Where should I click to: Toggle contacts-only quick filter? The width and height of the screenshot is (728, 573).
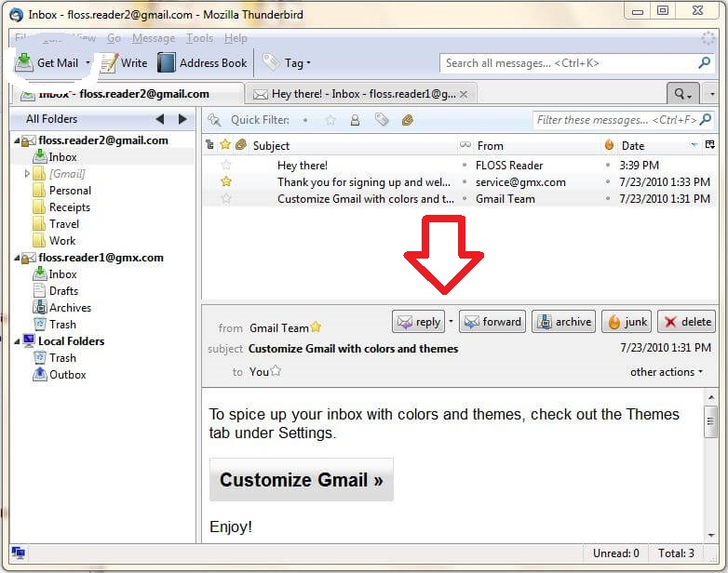pyautogui.click(x=356, y=121)
